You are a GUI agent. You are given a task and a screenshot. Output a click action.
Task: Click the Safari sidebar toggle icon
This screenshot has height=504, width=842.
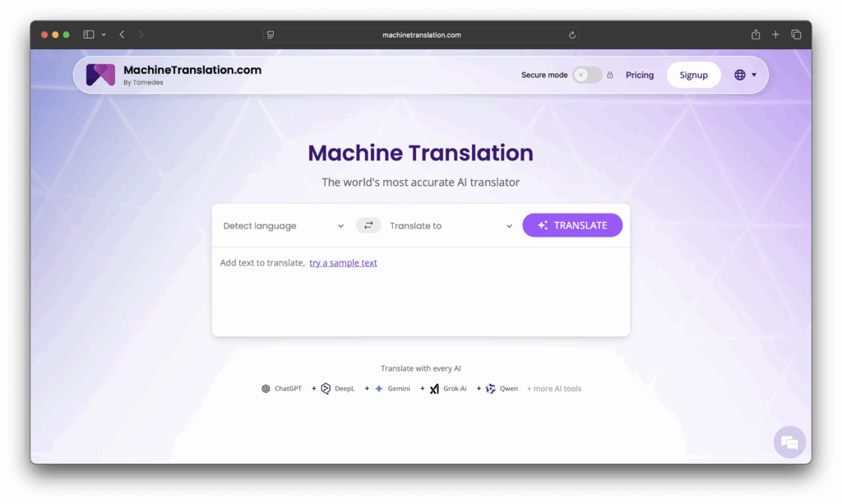coord(89,35)
